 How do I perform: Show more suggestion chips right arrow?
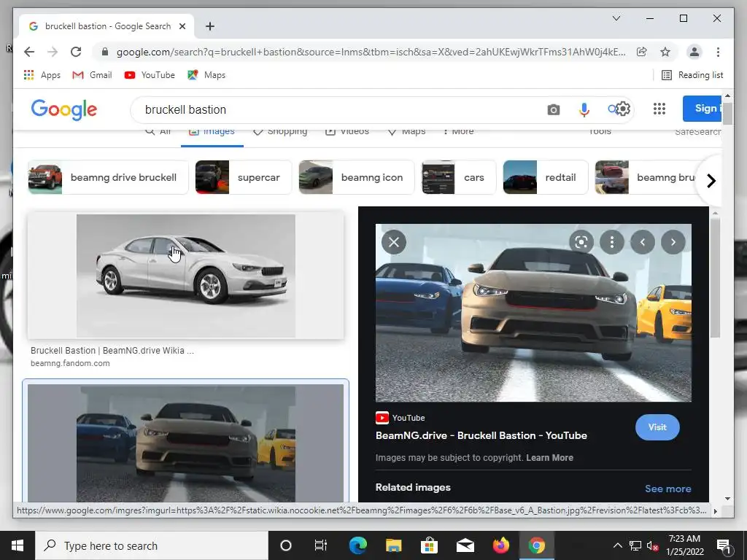tap(711, 181)
